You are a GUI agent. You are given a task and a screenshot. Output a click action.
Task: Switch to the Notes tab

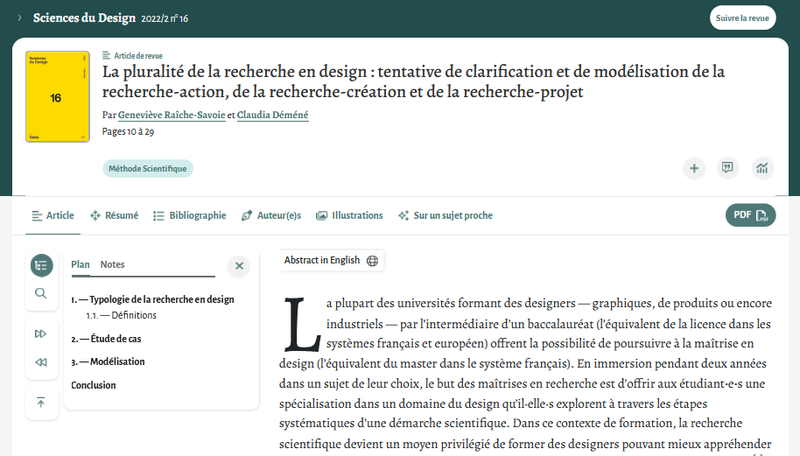112,264
